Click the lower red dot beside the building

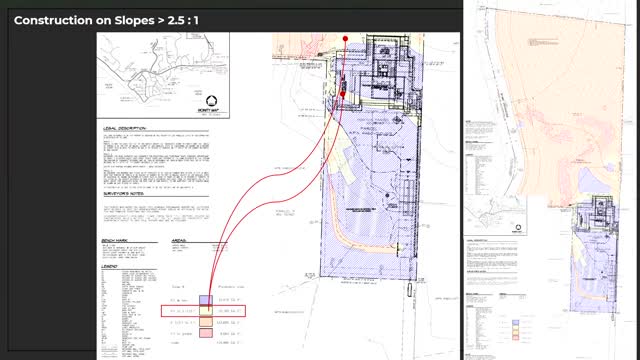click(x=343, y=94)
